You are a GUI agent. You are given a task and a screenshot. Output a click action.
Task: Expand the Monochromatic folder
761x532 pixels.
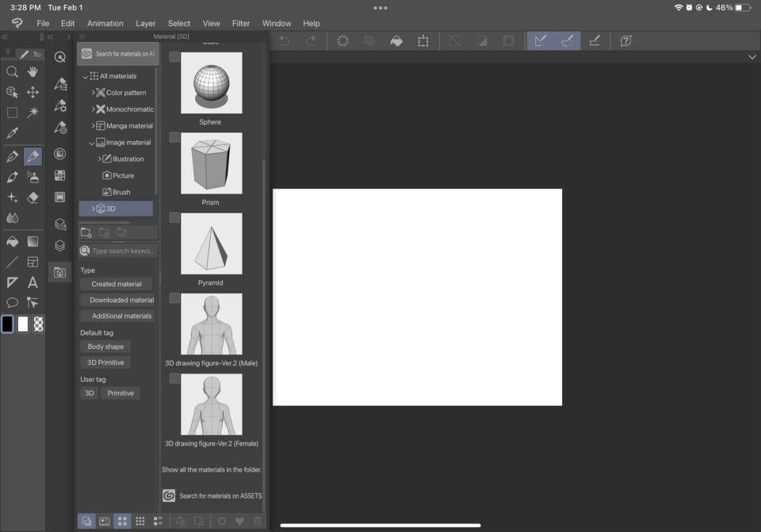pyautogui.click(x=93, y=109)
